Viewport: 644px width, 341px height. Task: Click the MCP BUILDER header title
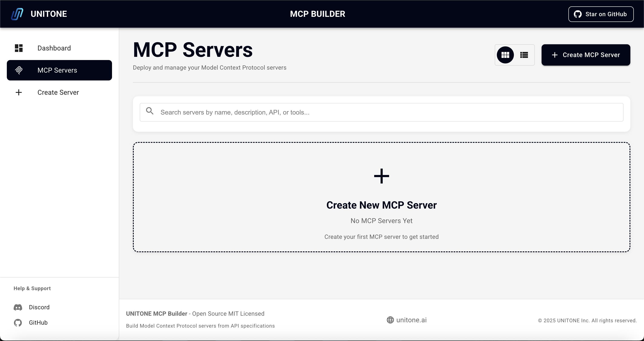point(318,14)
